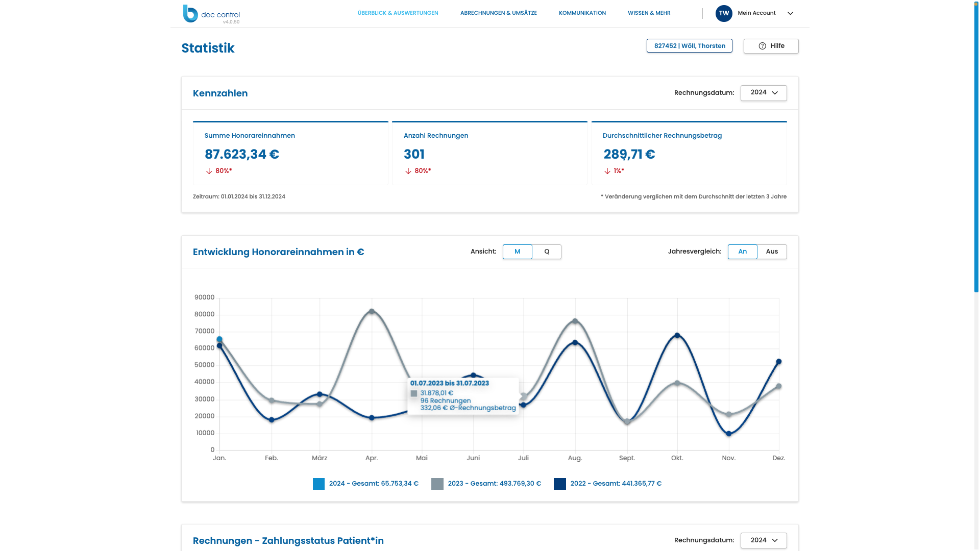Click the doc control logo icon

click(190, 14)
